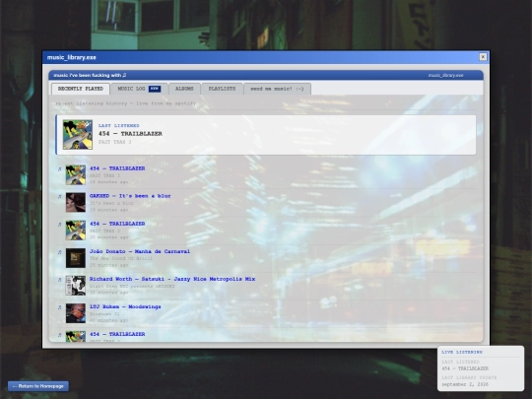Open 'GAKHED – It's been a blur' link
Image resolution: width=532 pixels, height=399 pixels.
130,196
